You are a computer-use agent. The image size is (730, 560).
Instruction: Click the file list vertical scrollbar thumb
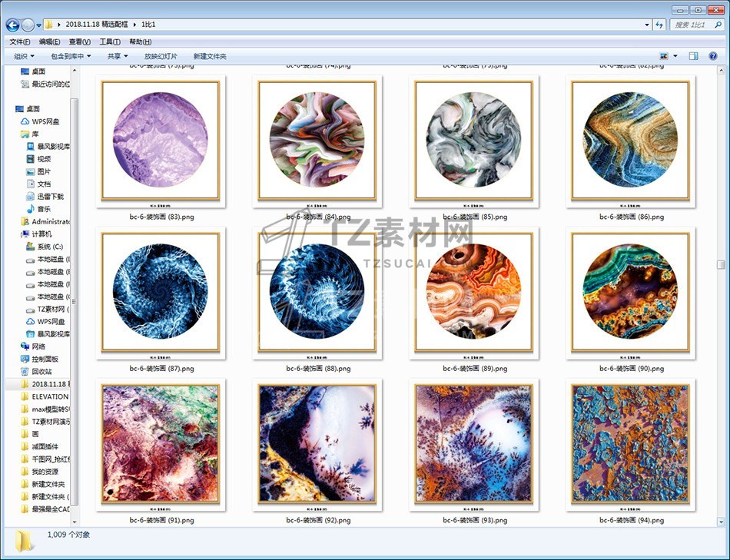[x=720, y=264]
